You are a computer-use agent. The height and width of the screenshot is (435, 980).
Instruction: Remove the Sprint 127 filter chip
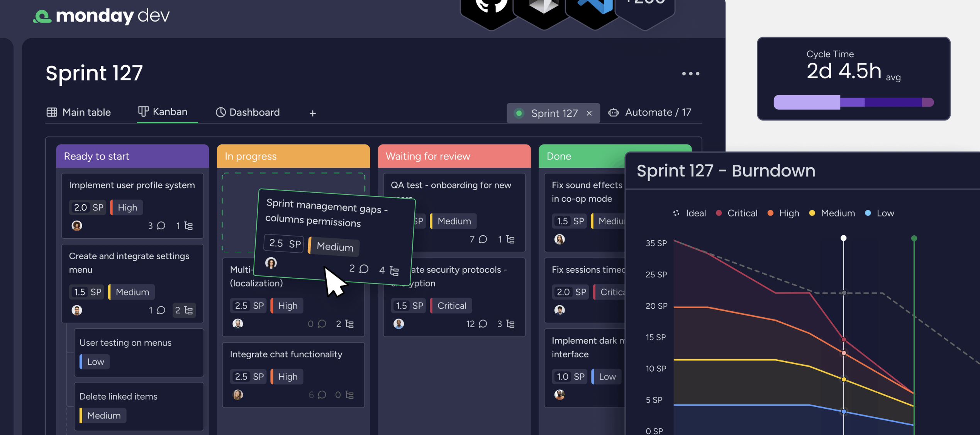[x=589, y=113]
